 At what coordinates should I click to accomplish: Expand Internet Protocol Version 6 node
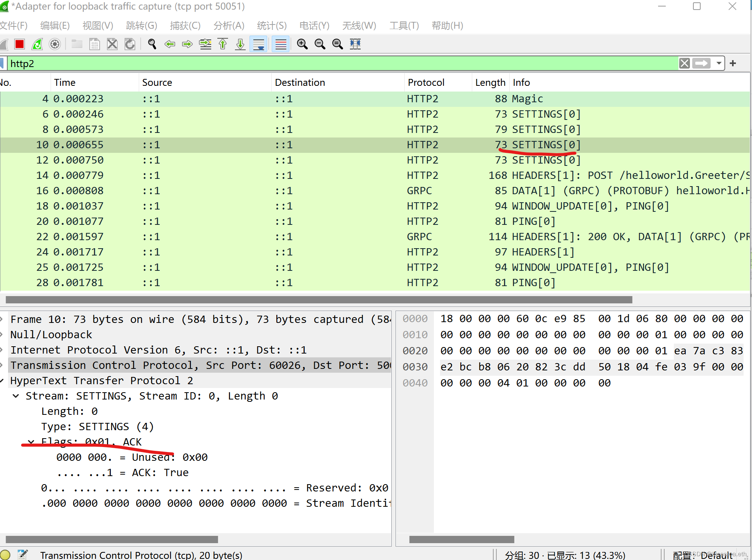2,350
